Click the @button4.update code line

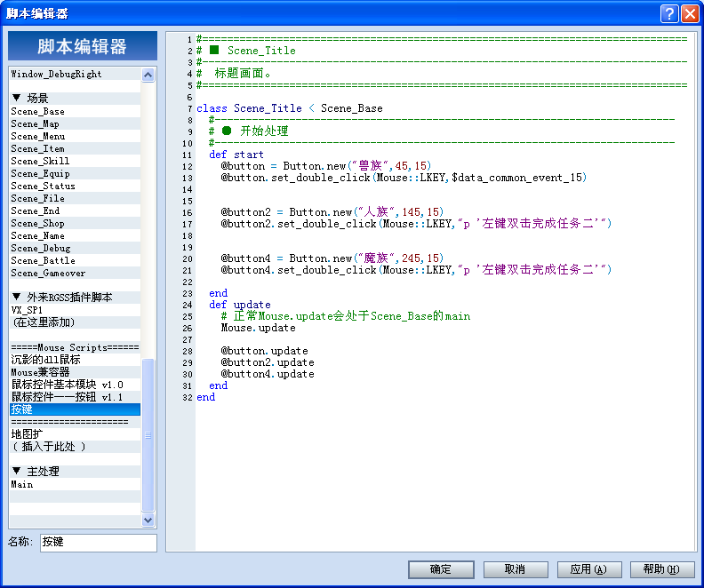click(x=268, y=374)
